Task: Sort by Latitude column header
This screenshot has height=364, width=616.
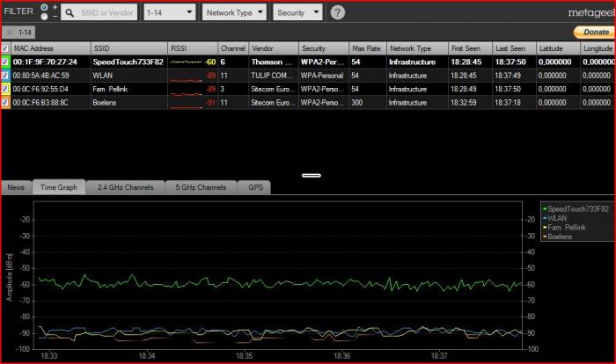Action: [558, 48]
